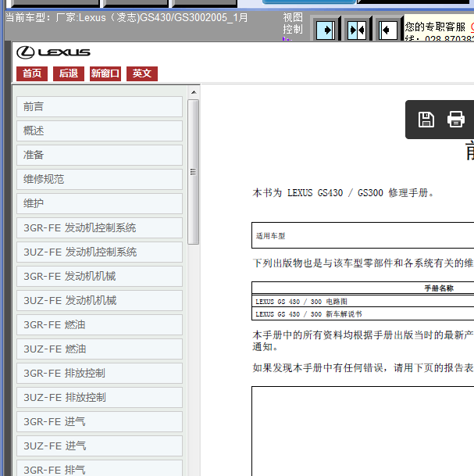
Task: Click the print icon
Action: [x=456, y=120]
